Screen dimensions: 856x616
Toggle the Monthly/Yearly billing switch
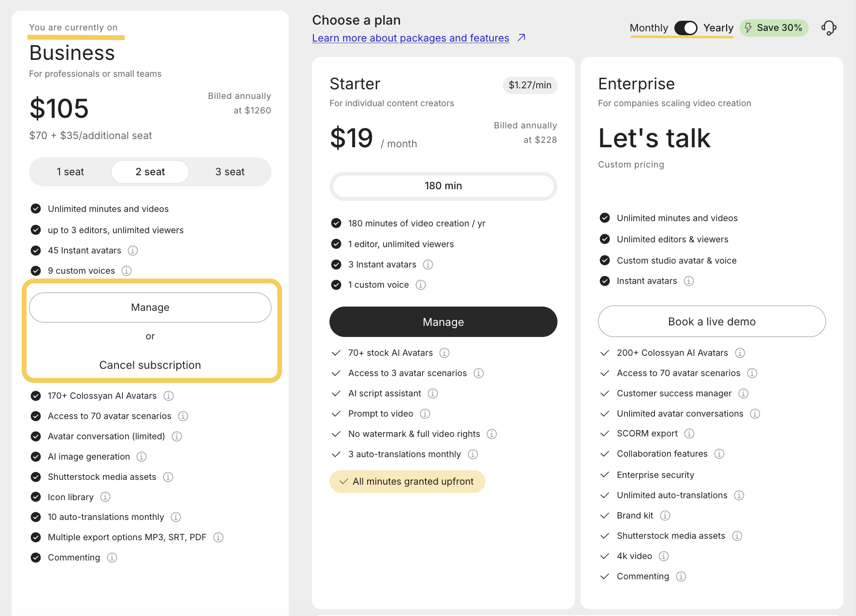point(685,28)
